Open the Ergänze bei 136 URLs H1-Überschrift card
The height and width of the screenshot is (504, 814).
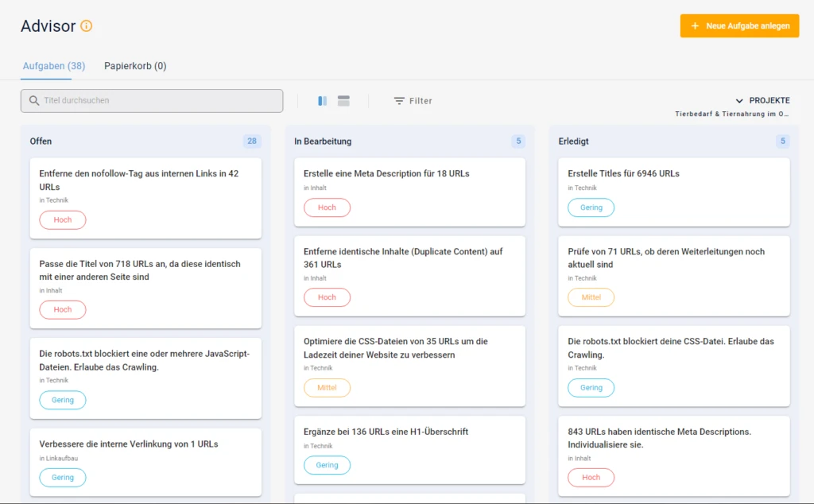pos(386,432)
